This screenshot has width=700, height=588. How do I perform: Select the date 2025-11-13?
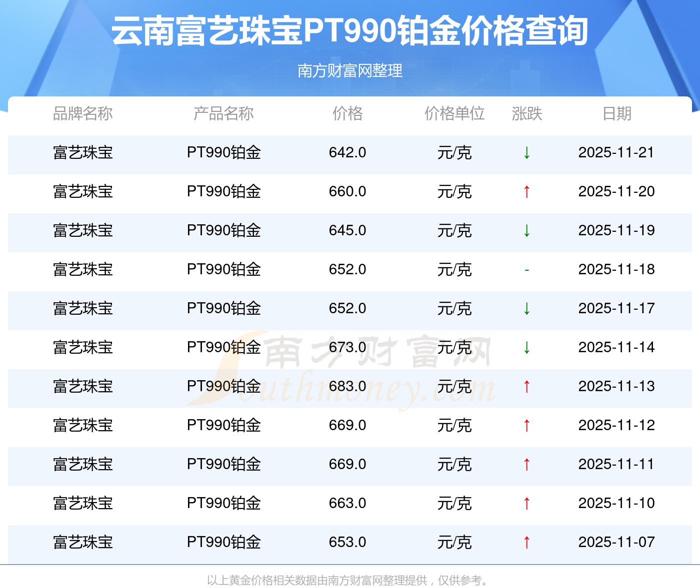tap(616, 386)
